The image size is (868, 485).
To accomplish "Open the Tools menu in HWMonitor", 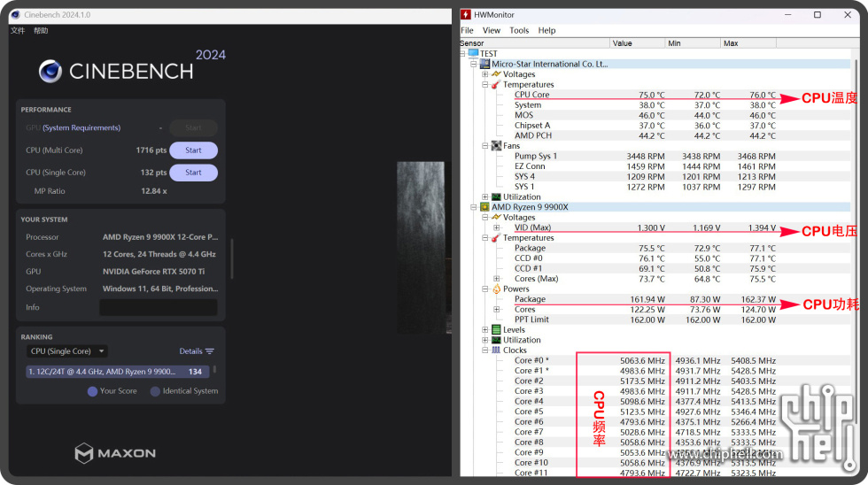I will click(x=519, y=30).
